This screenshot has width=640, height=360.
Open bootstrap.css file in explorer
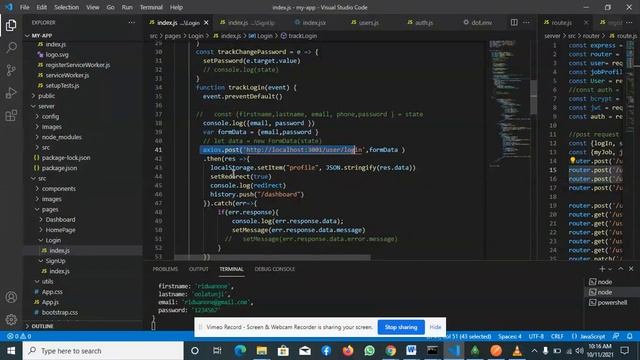83,312
